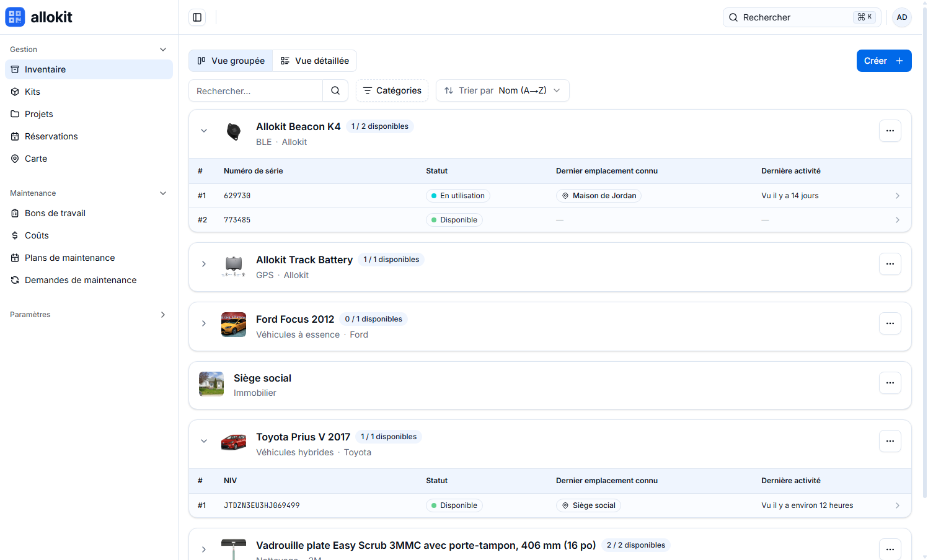Open row chevron for serial 773485
The image size is (928, 560).
(898, 220)
